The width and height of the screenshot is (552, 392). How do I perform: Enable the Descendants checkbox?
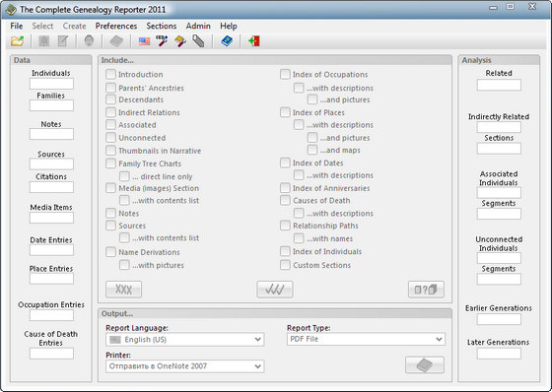tap(110, 99)
